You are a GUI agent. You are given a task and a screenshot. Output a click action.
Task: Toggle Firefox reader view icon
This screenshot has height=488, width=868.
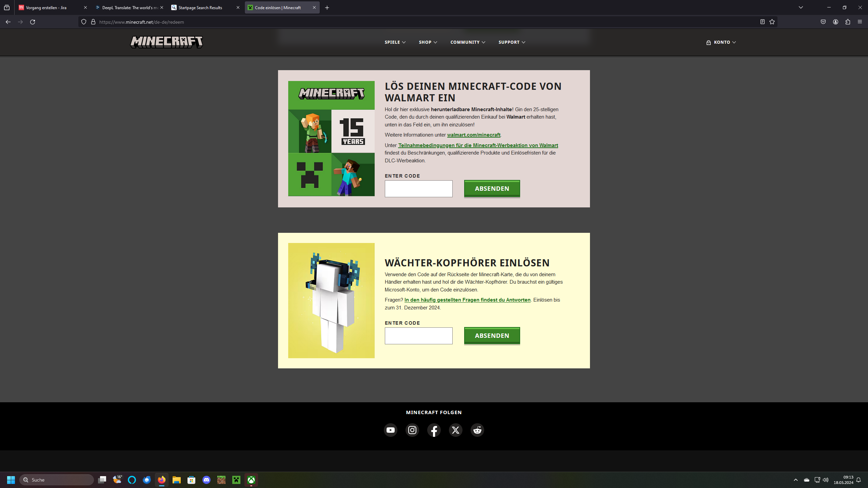coord(762,22)
